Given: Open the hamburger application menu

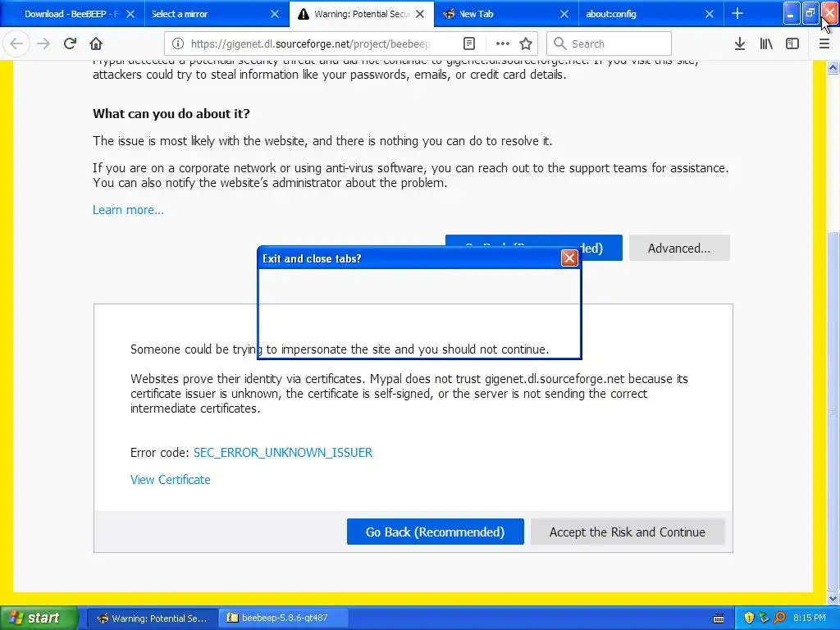Looking at the screenshot, I should (824, 44).
